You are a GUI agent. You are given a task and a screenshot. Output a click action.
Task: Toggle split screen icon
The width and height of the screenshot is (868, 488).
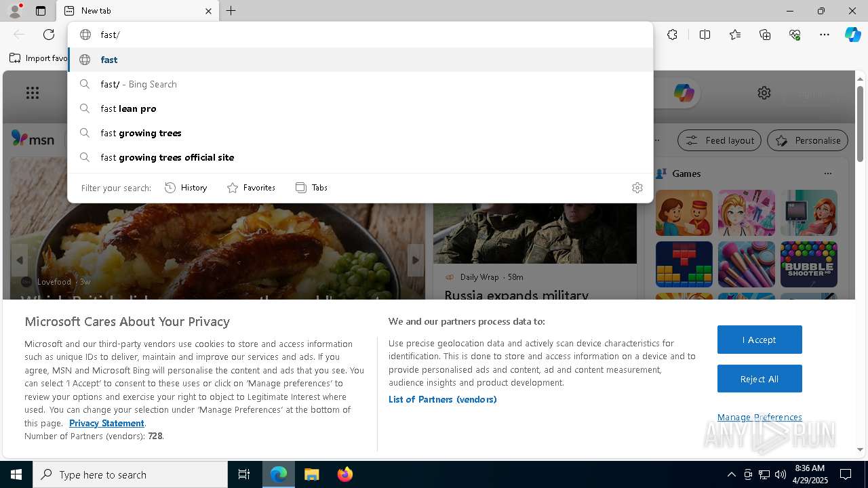(705, 35)
